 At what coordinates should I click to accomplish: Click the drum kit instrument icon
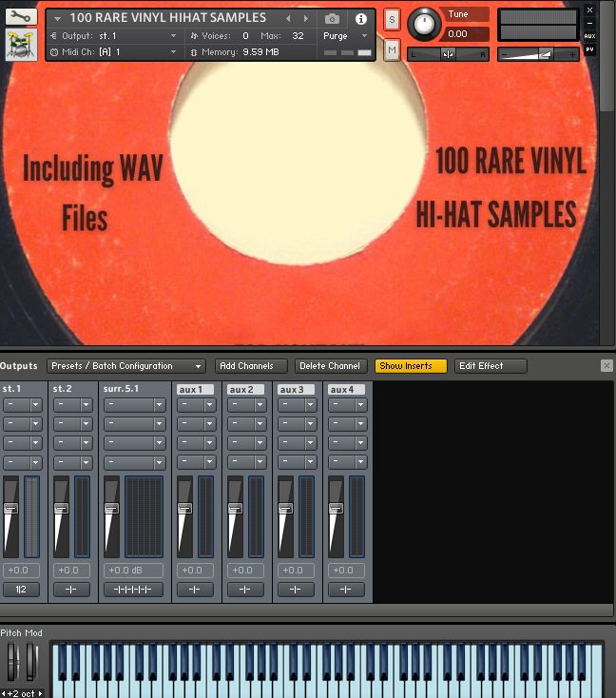pyautogui.click(x=21, y=46)
